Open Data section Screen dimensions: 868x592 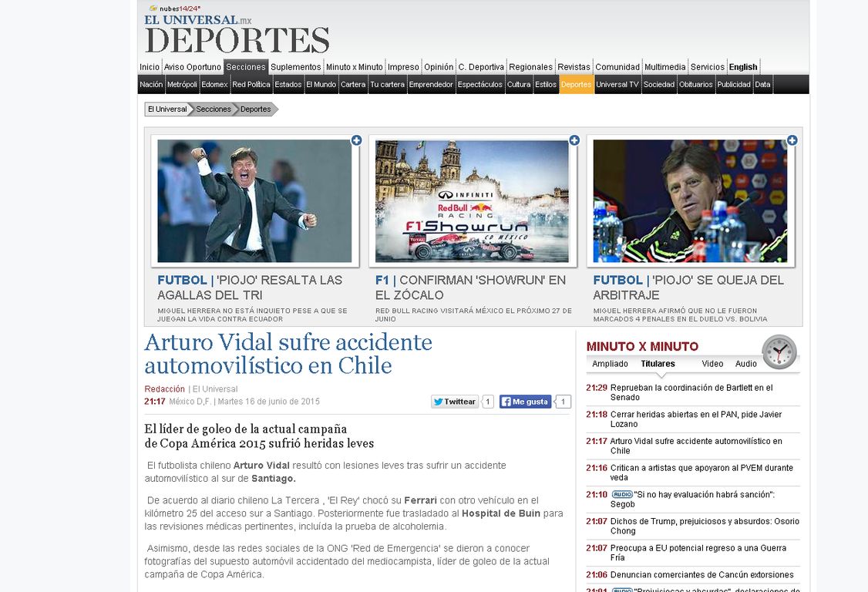click(762, 84)
